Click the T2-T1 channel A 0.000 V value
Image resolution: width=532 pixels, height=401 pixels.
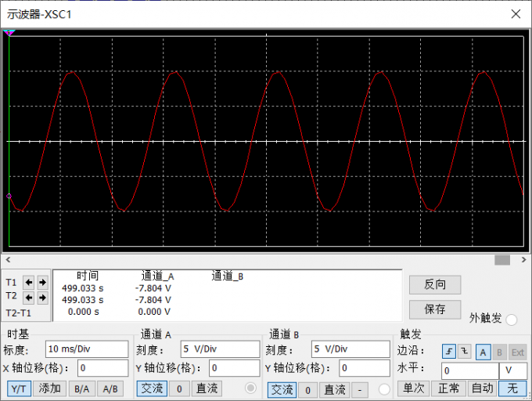154,312
